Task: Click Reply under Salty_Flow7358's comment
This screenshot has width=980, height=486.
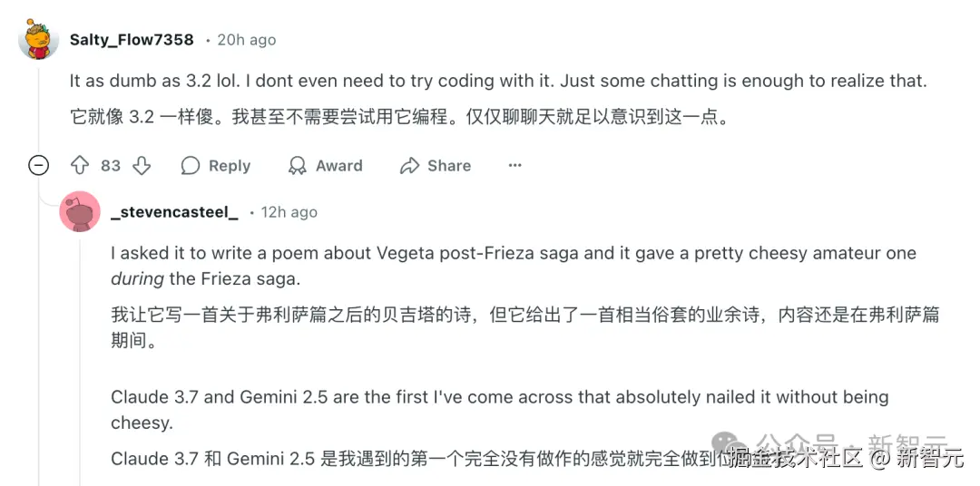Action: (x=216, y=166)
